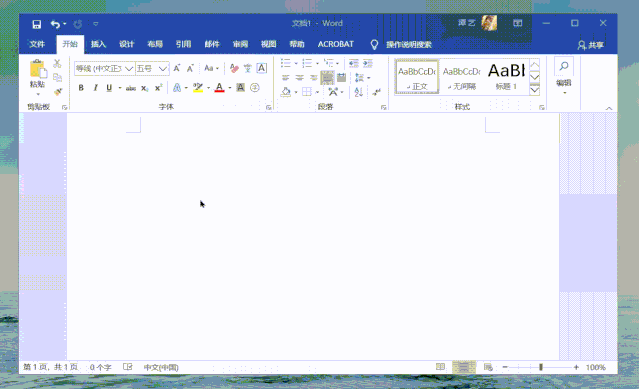Toggle superscript formatting
The image size is (639, 389).
[159, 88]
